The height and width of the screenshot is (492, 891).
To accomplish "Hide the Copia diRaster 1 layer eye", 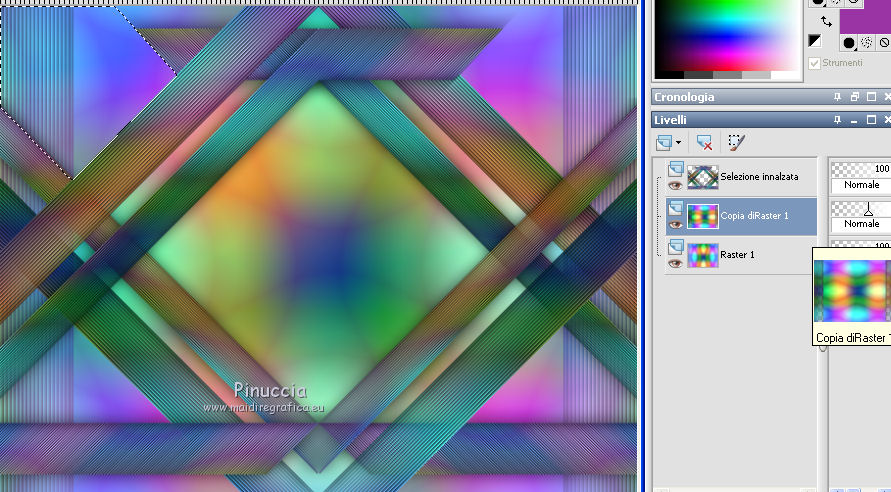I will coord(675,225).
